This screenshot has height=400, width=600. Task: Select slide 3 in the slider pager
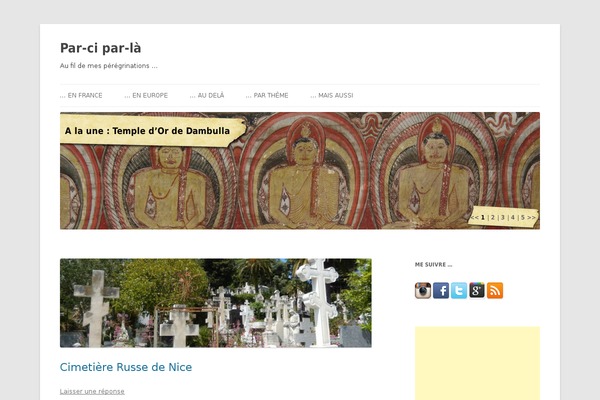tap(503, 217)
